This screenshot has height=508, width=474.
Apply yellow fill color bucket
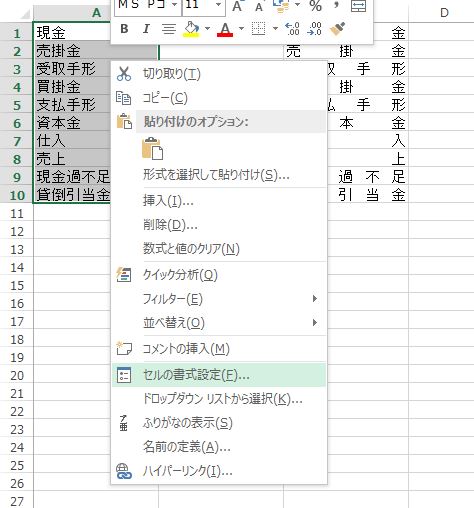tap(192, 29)
